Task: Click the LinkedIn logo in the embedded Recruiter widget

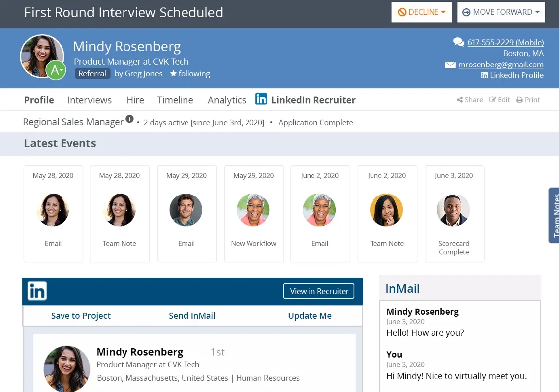Action: [36, 291]
